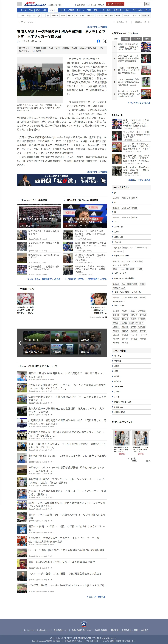This screenshot has height=644, width=168.
Task: Select the ゴルフ main navigation tab
Action: click(x=62, y=10)
